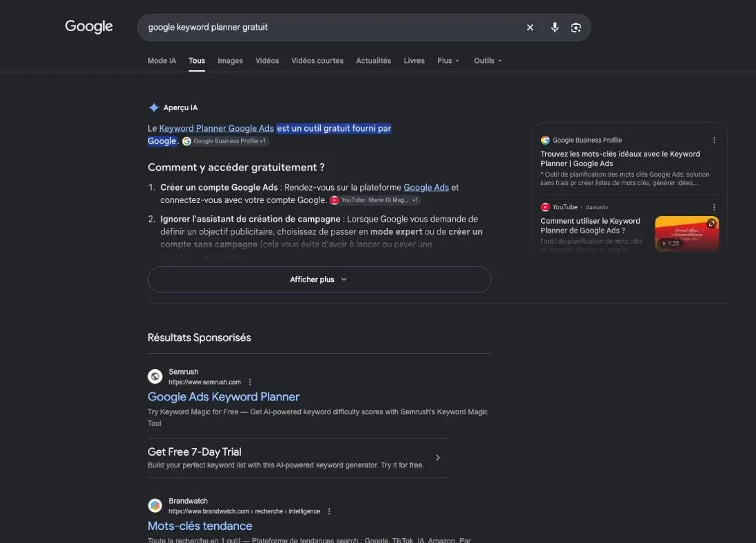756x543 pixels.
Task: Click the Aperçu IA sparkle icon
Action: pos(154,107)
